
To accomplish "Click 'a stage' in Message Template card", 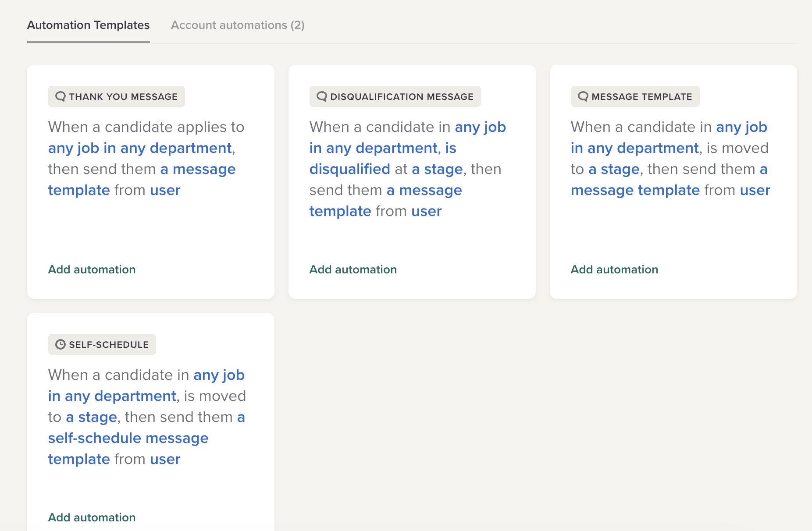I will click(x=614, y=169).
